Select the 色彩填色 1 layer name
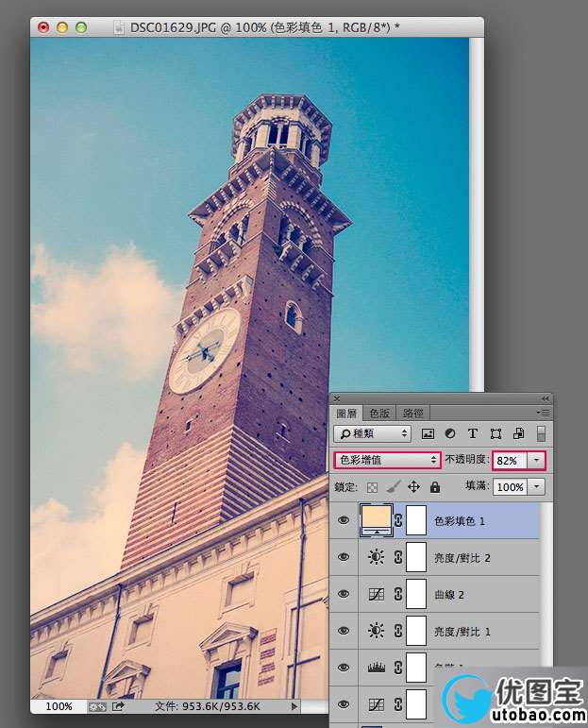Screen dimensions: 588x728 pyautogui.click(x=459, y=521)
